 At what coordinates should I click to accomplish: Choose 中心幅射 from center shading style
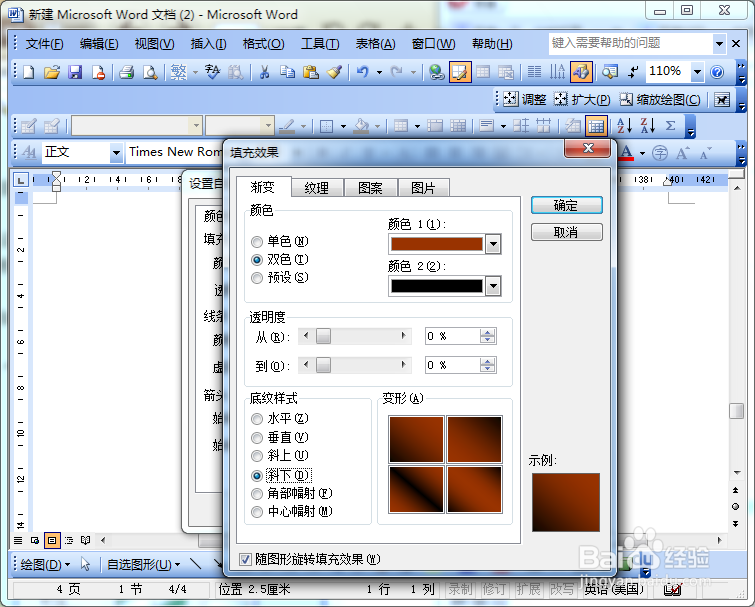[257, 512]
